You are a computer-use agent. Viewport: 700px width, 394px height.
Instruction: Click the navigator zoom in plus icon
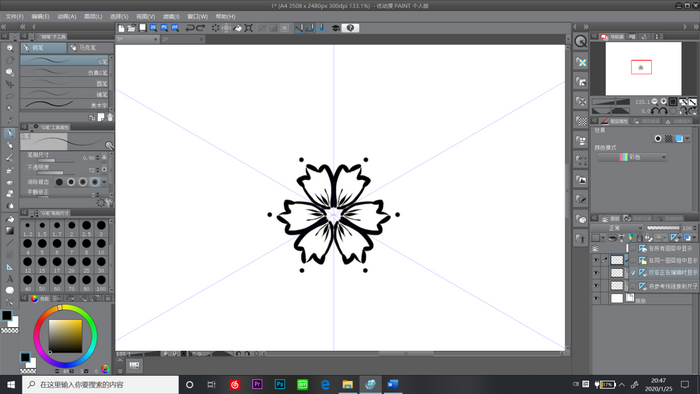(x=663, y=102)
